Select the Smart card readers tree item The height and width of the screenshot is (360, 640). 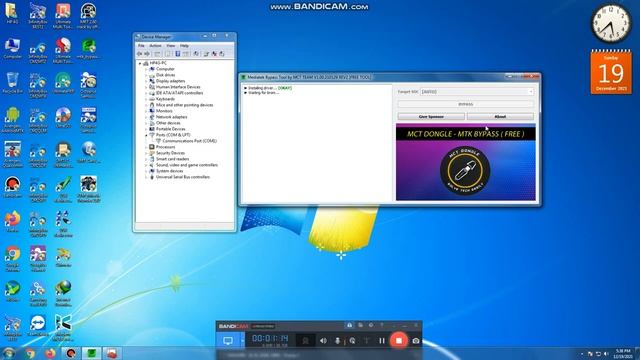pyautogui.click(x=172, y=159)
